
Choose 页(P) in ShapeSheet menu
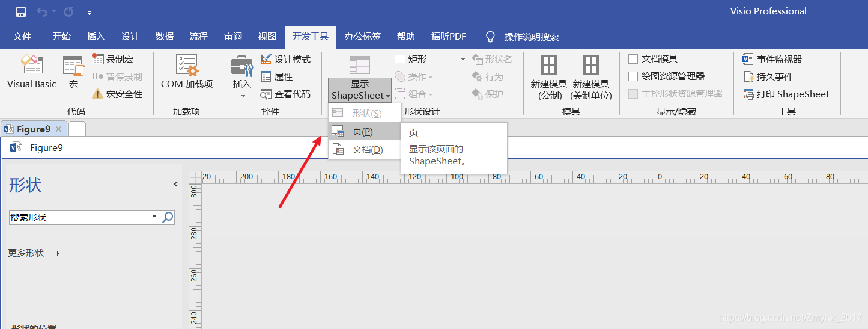pos(365,131)
